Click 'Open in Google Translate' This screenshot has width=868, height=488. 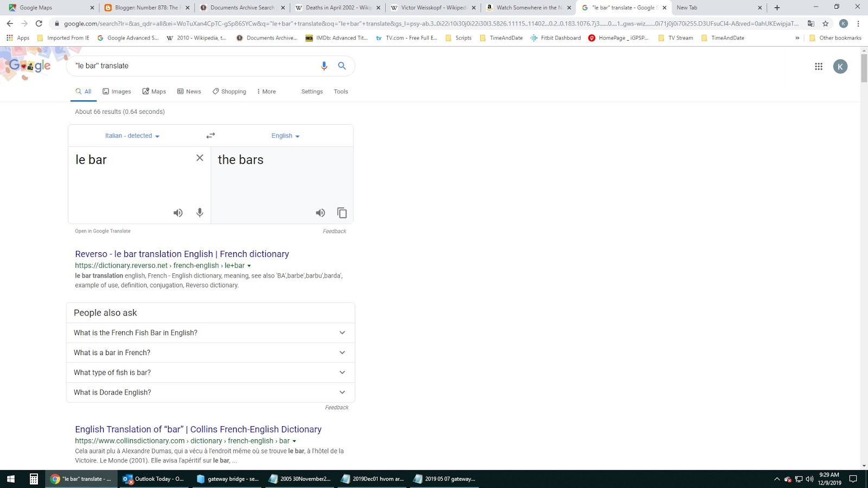pos(103,231)
